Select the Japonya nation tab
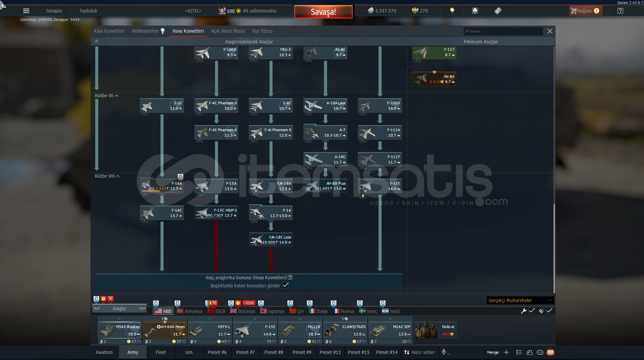 click(272, 311)
